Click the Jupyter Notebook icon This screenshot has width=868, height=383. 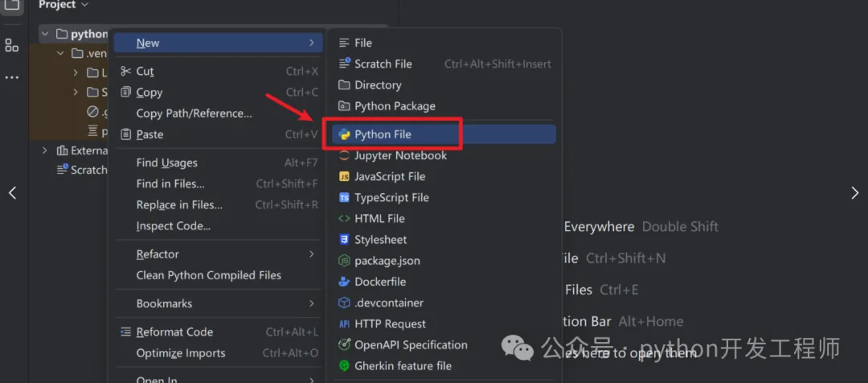[344, 155]
